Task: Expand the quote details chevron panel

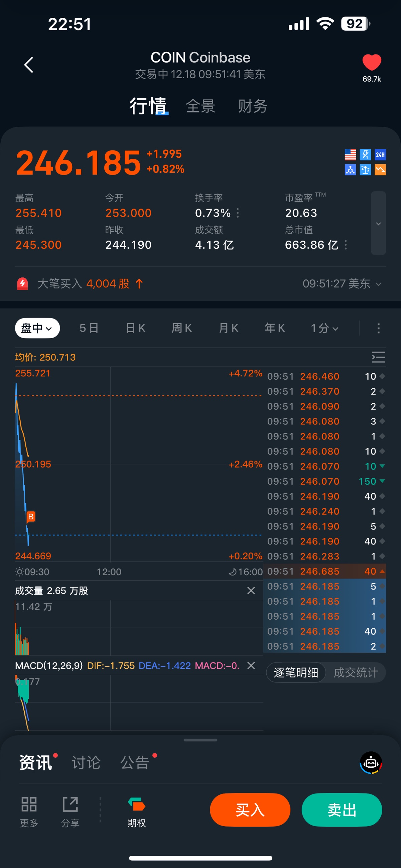Action: [x=378, y=223]
